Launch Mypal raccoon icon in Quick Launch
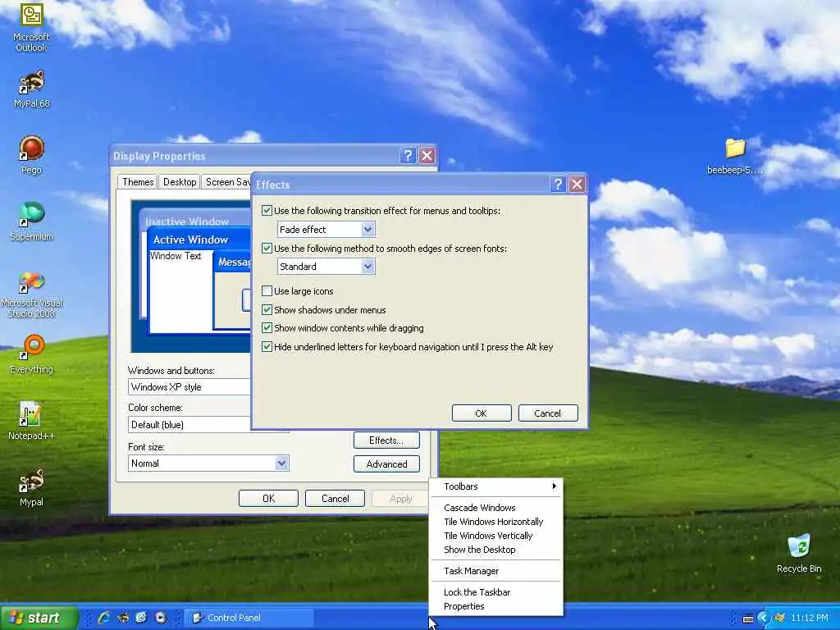The width and height of the screenshot is (840, 630). tap(123, 618)
